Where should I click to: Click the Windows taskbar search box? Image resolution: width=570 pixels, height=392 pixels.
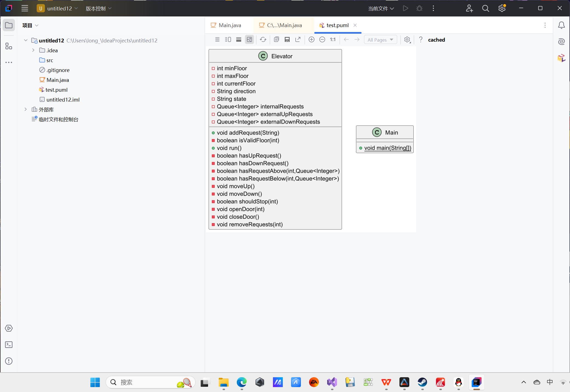(x=150, y=382)
